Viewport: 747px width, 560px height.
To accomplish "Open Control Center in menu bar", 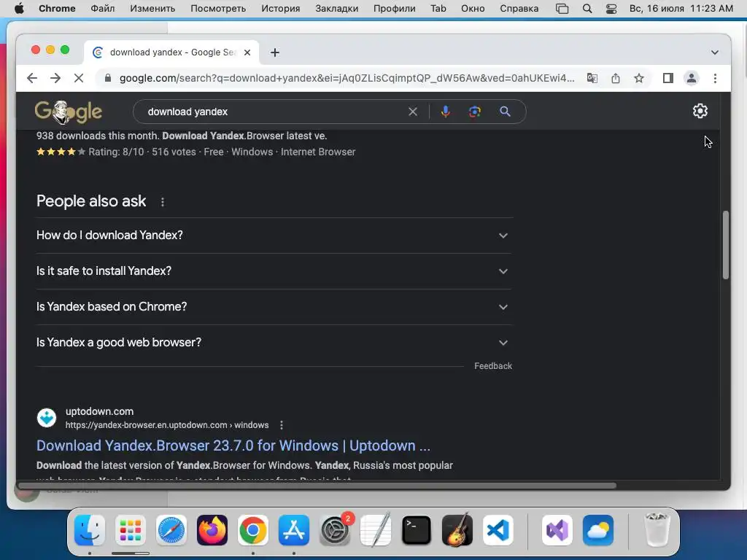I will pyautogui.click(x=611, y=9).
